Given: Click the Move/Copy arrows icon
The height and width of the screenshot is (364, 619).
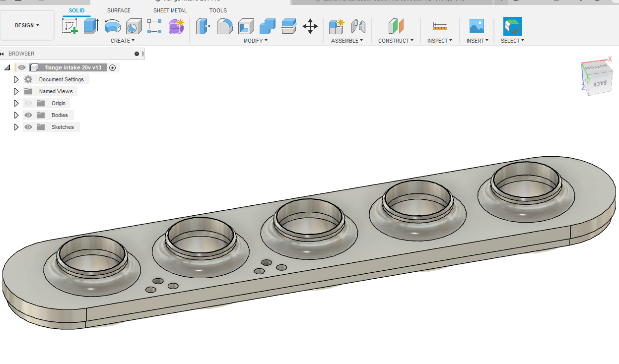Looking at the screenshot, I should 310,26.
